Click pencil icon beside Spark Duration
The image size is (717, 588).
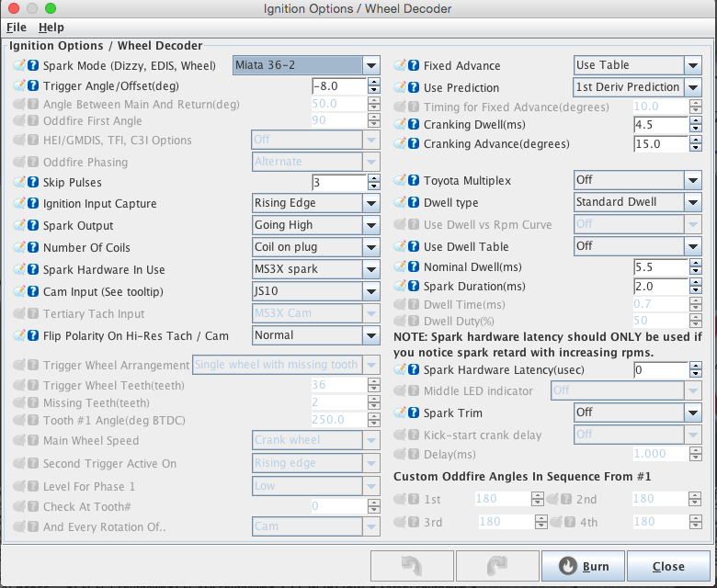pos(400,286)
